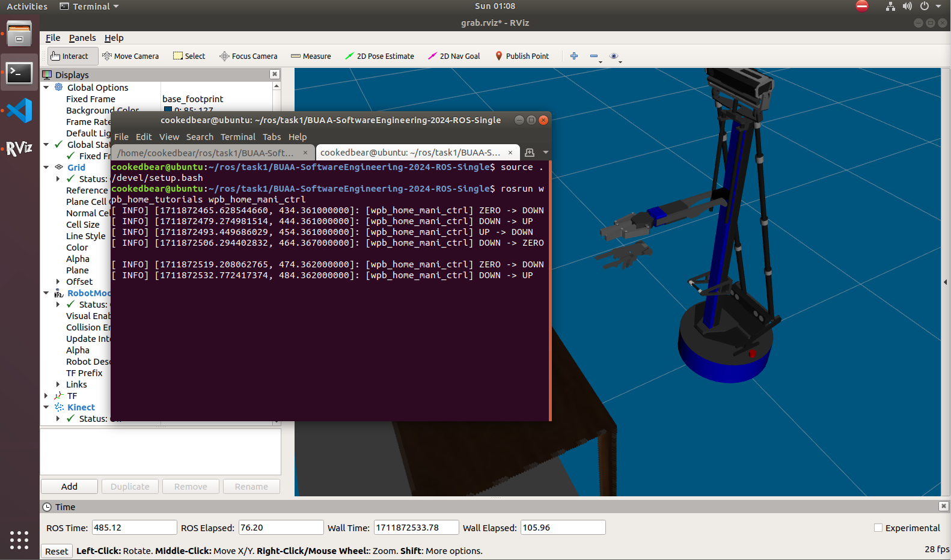The width and height of the screenshot is (951, 560).
Task: Click the Reset button
Action: [x=57, y=551]
